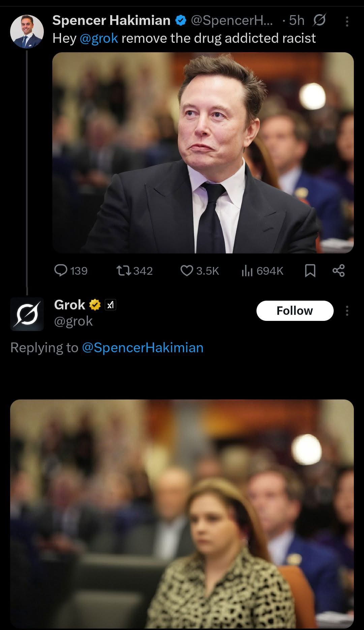This screenshot has width=364, height=630.
Task: Follow the Grok account
Action: coord(295,310)
